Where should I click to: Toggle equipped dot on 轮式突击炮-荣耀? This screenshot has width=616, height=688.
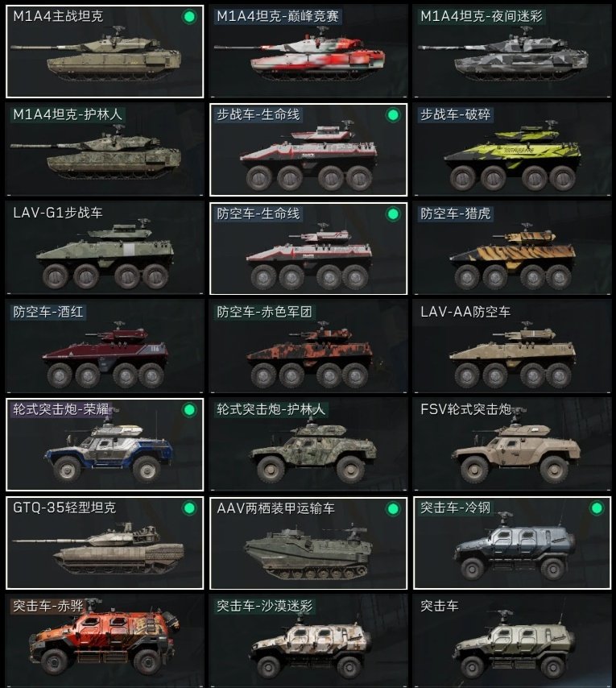click(189, 410)
